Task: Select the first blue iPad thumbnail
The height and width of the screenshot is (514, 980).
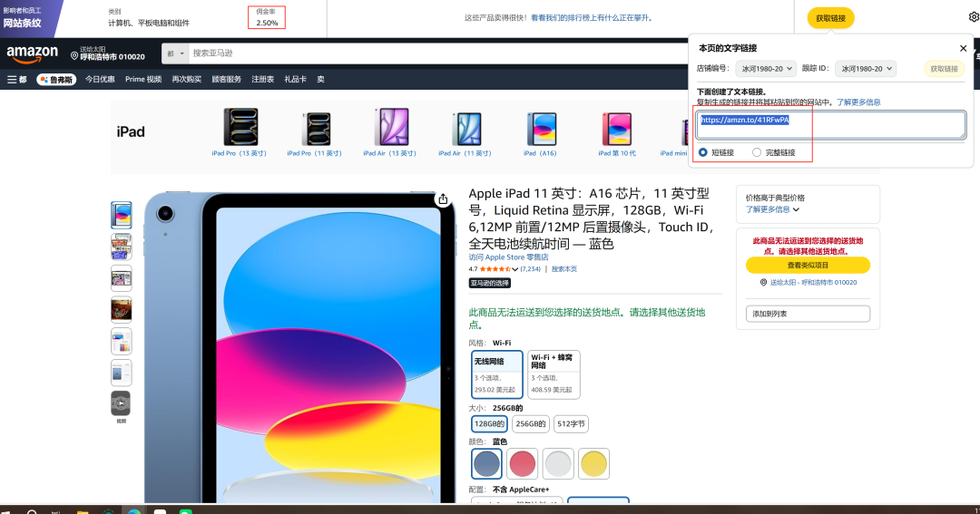Action: pos(122,215)
